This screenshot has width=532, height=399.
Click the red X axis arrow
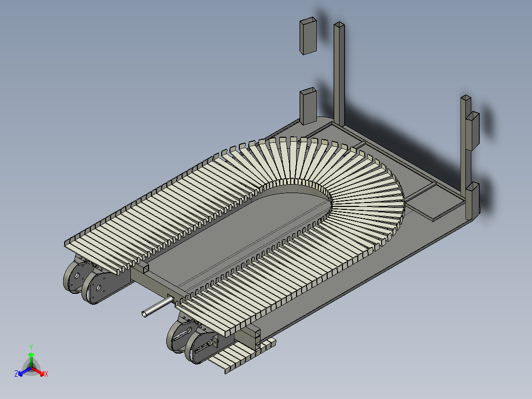[43, 373]
